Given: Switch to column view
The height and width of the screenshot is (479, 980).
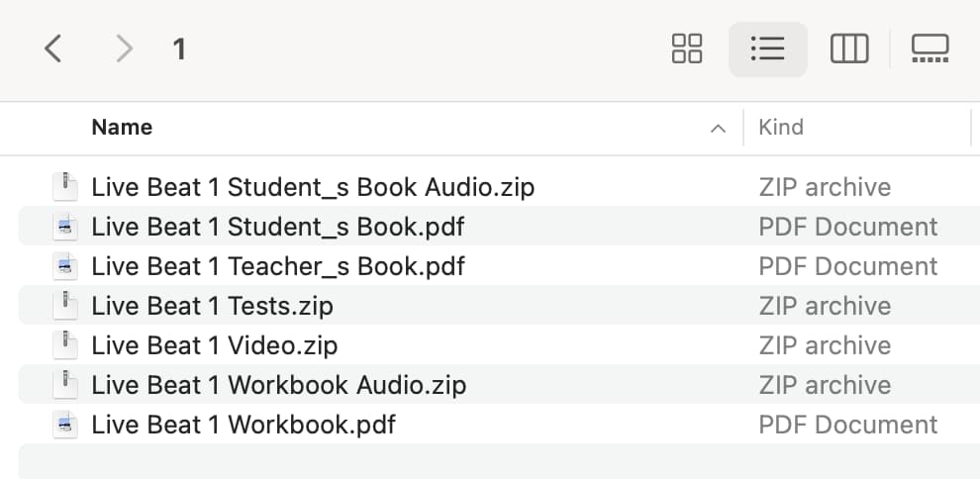Looking at the screenshot, I should [848, 48].
